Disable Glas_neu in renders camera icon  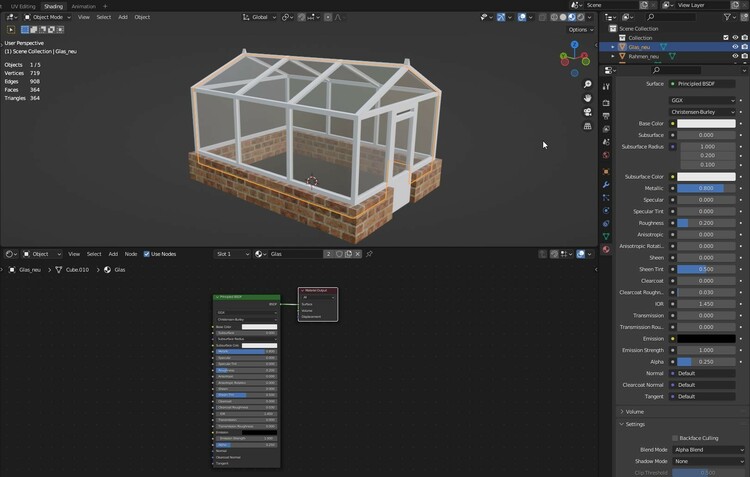pos(745,47)
